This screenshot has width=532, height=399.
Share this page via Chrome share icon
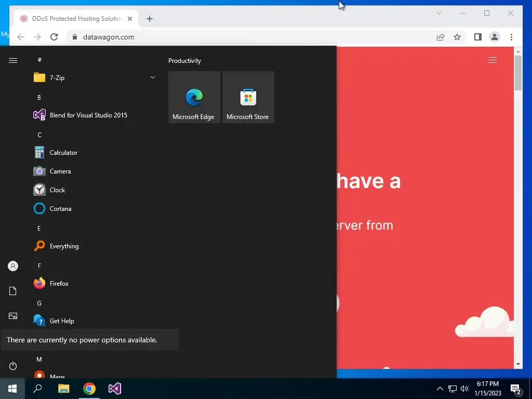(441, 37)
